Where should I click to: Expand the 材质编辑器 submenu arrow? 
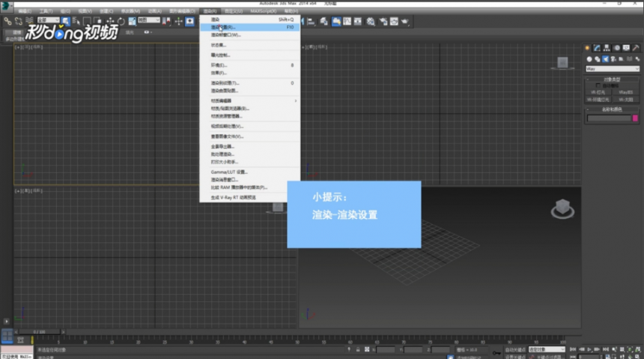[x=295, y=100]
